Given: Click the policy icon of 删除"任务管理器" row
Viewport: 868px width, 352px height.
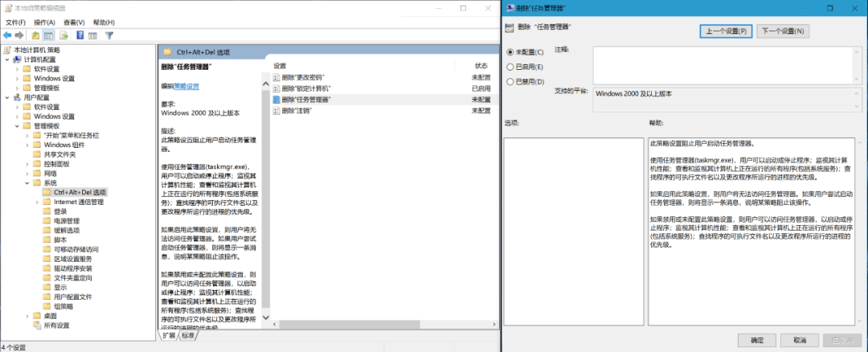Looking at the screenshot, I should point(276,100).
